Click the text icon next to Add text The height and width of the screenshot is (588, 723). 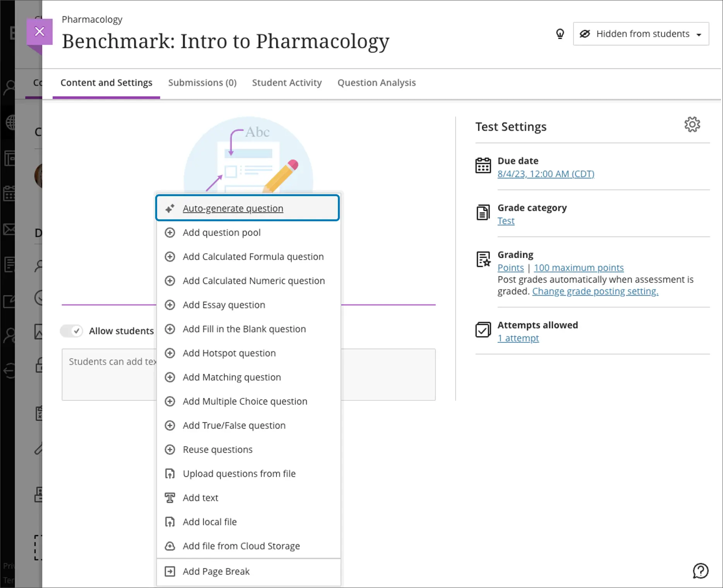[x=170, y=497]
